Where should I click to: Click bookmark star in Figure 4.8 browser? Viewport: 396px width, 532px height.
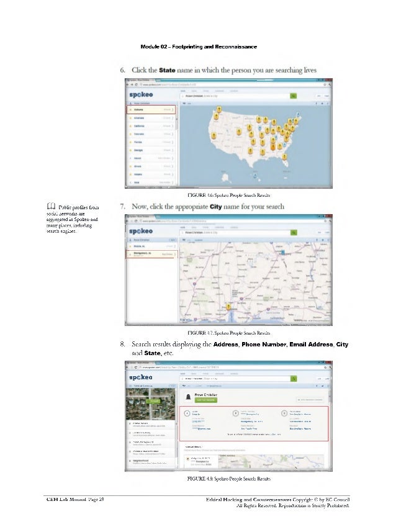(325, 367)
